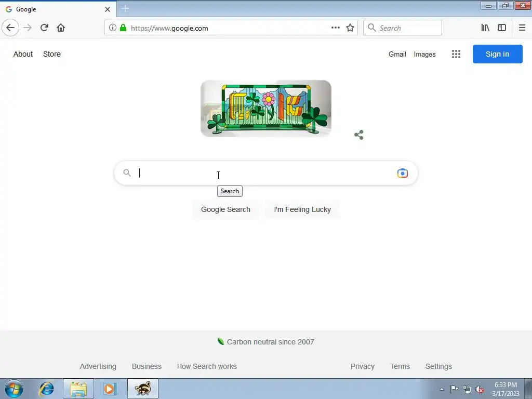Open Terms footer link
This screenshot has width=532, height=399.
coord(400,366)
